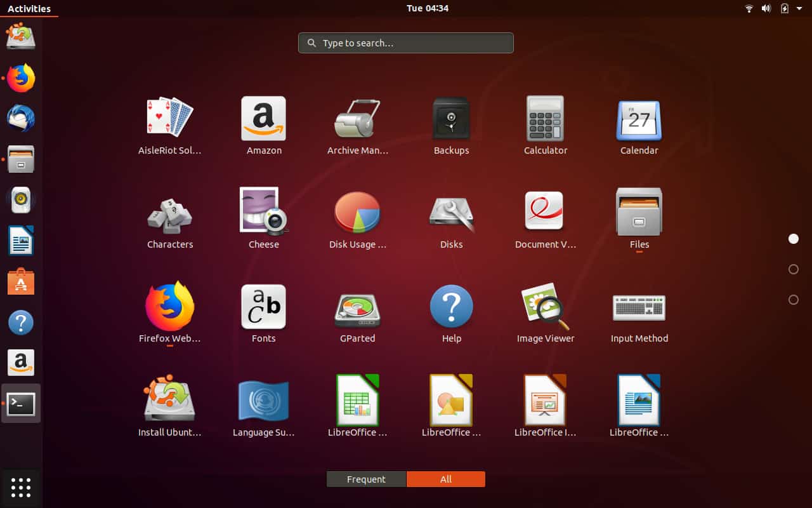Launch Thunderbird Mail from the dock
The height and width of the screenshot is (508, 812).
point(21,118)
